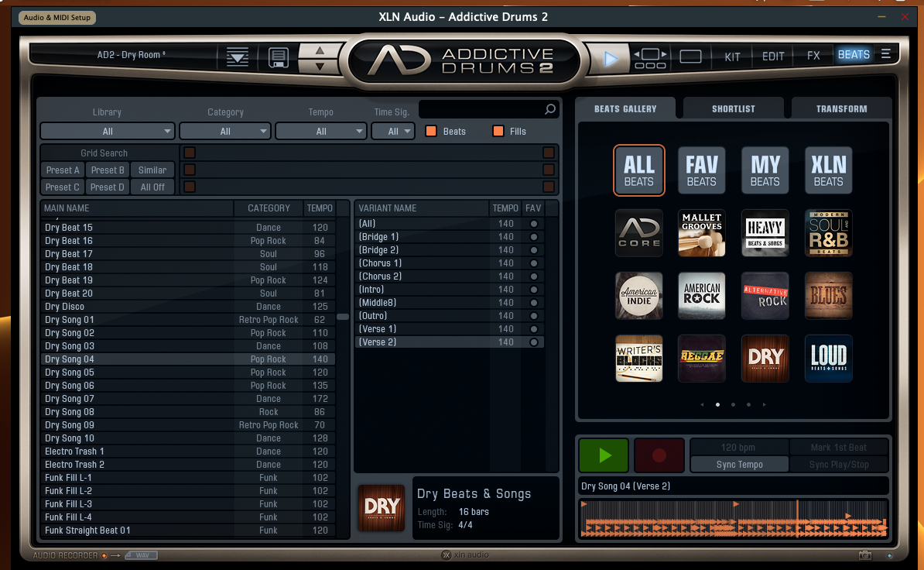Click the Similar button
924x570 pixels.
point(152,170)
